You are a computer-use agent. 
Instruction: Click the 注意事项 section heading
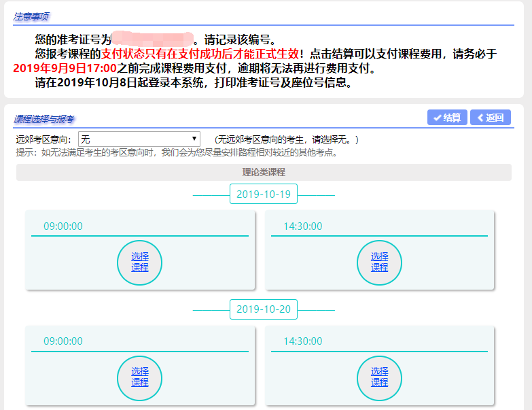click(x=31, y=16)
